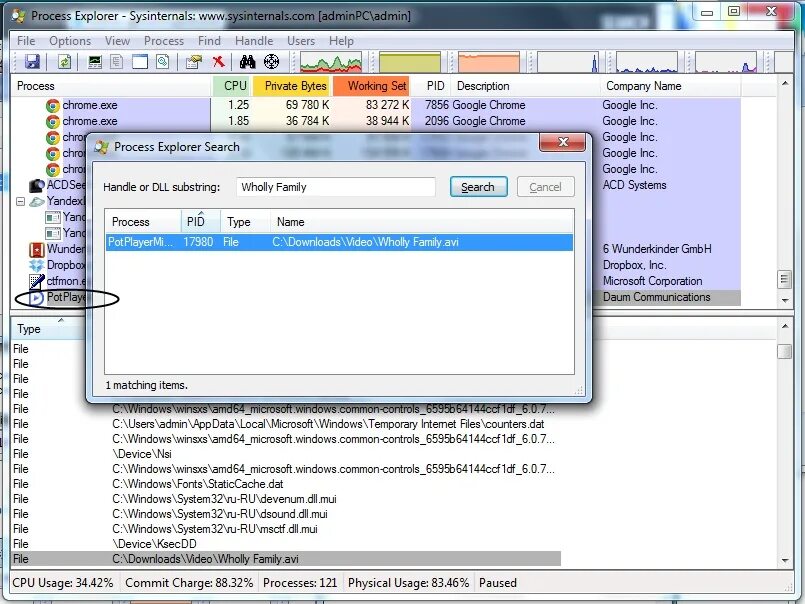Click the Wunderlist process icon
The width and height of the screenshot is (805, 604).
click(37, 250)
